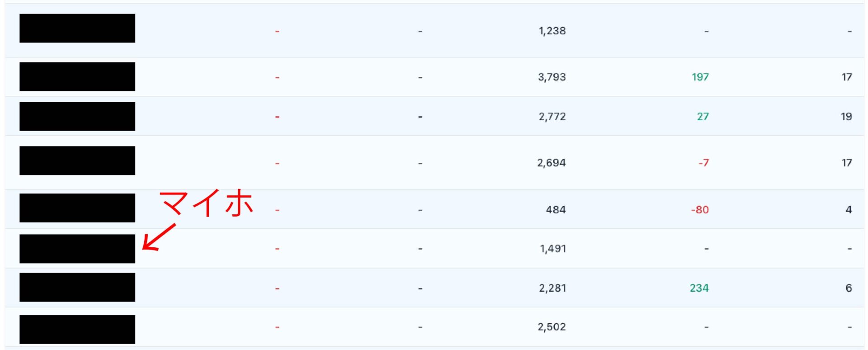Click the green 27 change value
The image size is (868, 350).
703,117
